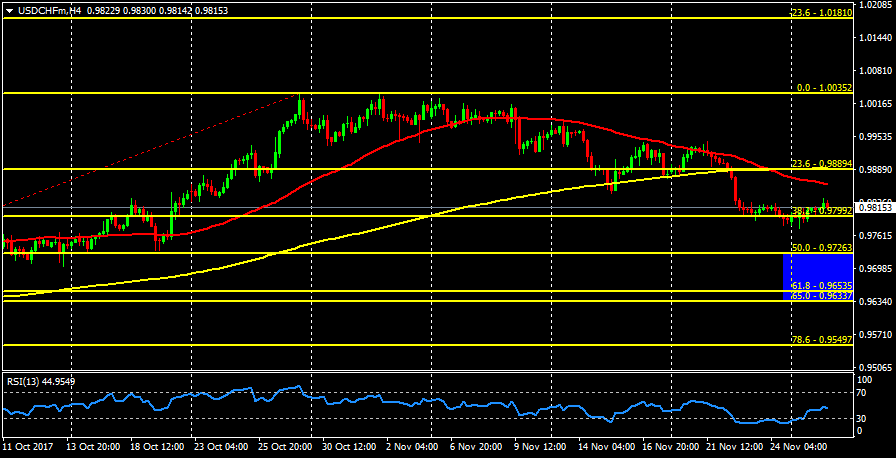Image resolution: width=896 pixels, height=458 pixels.
Task: Click the current price tag 0.98153
Action: [x=875, y=208]
